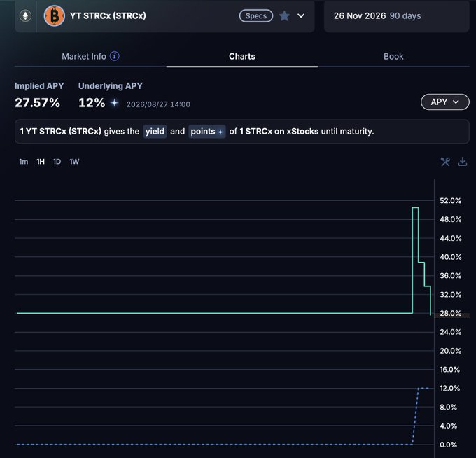Screen dimensions: 476x458
Task: Click the Ethereum network icon
Action: pos(25,16)
